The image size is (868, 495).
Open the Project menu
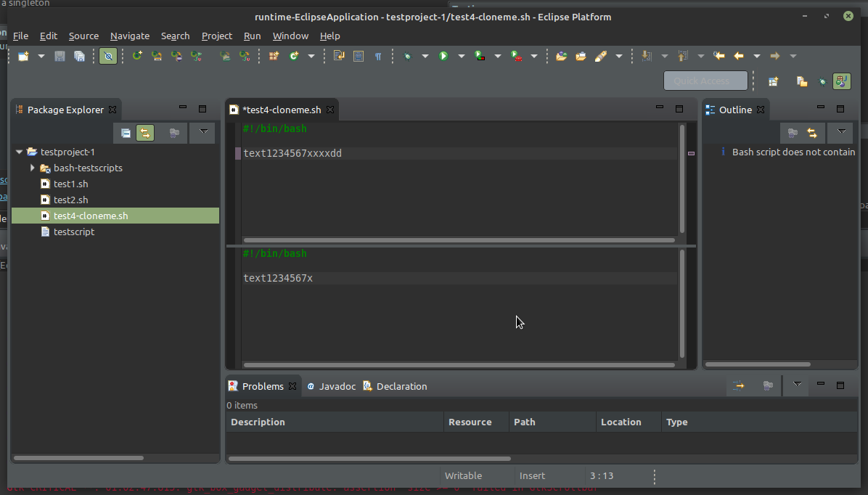pyautogui.click(x=216, y=36)
